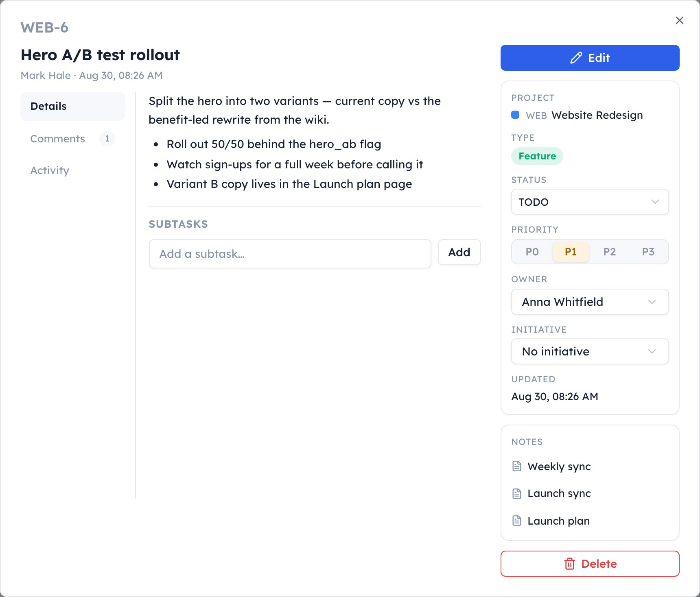
Task: Click the document icon beside Launch sync
Action: [x=517, y=493]
